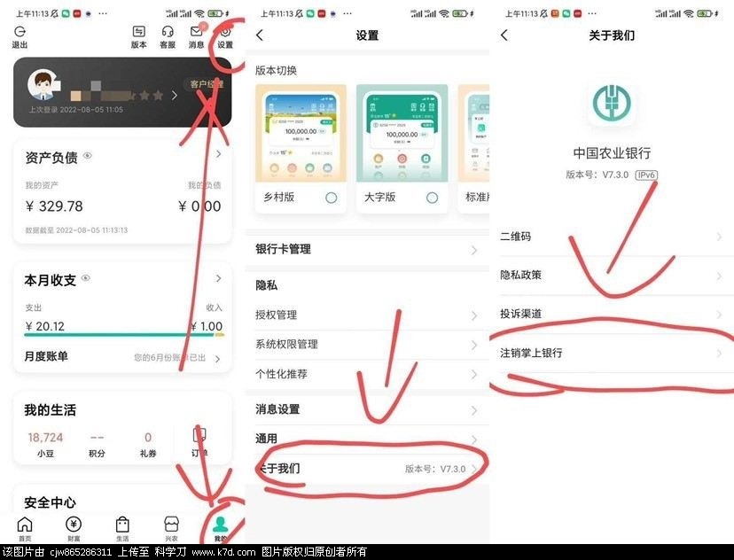Image resolution: width=734 pixels, height=560 pixels.
Task: Open 授权管理 privacy row
Action: (368, 315)
